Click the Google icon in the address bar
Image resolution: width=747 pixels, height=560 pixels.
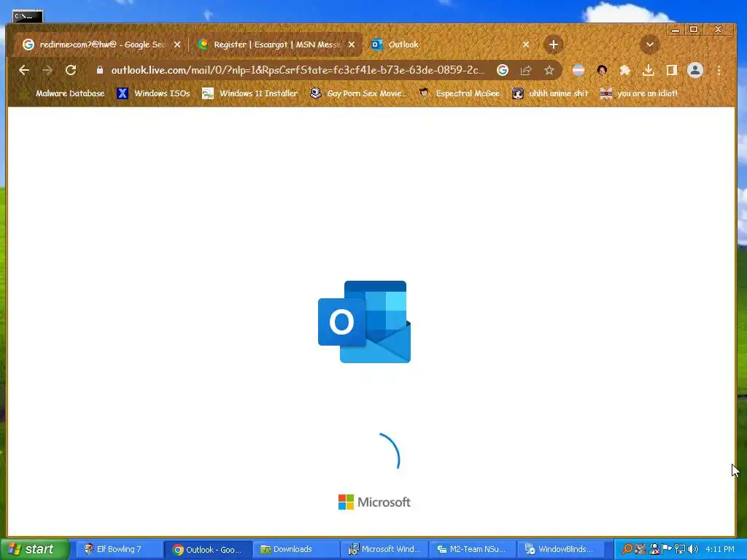503,71
